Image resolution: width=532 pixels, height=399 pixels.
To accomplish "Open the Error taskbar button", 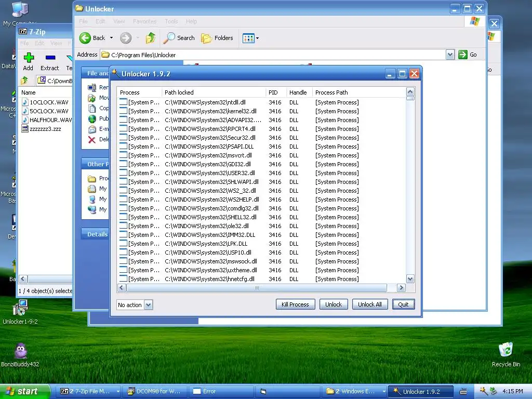I will click(220, 391).
